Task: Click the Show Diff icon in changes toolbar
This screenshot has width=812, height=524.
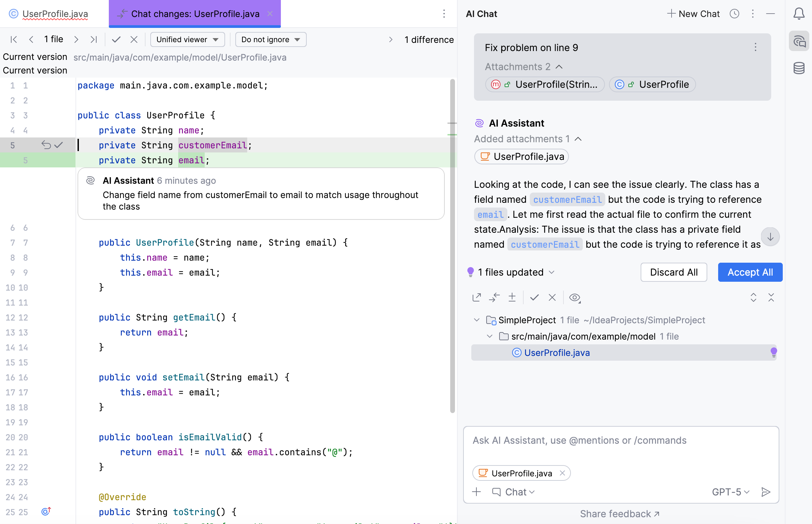Action: pyautogui.click(x=494, y=297)
